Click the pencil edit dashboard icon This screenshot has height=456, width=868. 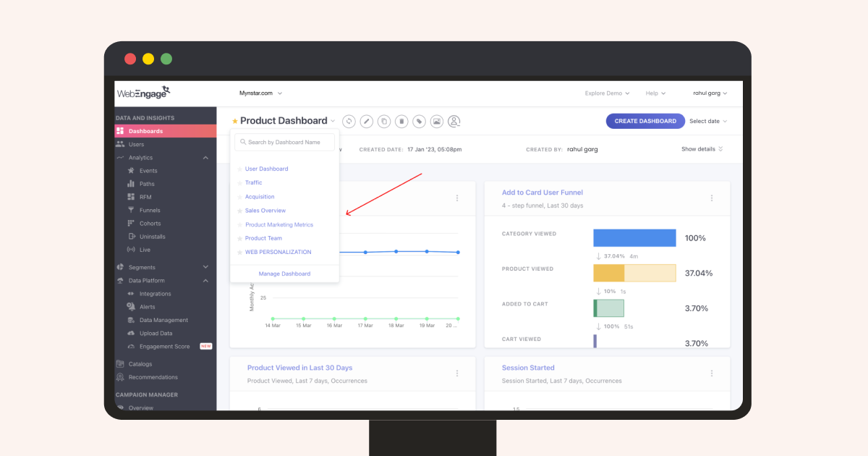367,122
